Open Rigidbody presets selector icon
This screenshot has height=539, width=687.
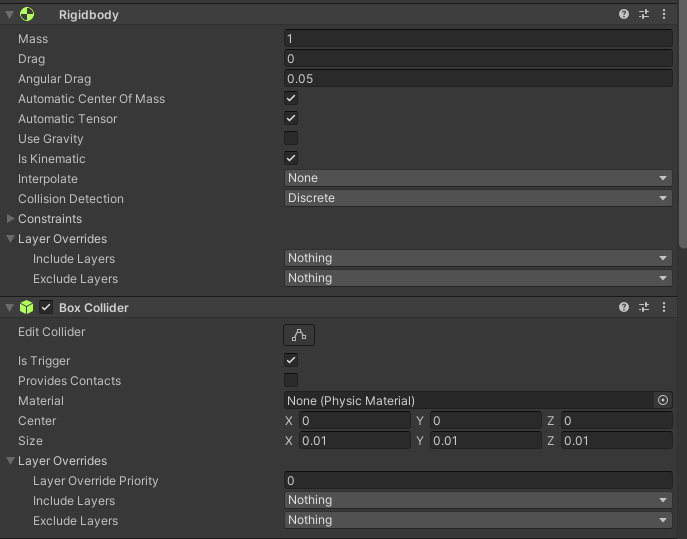(644, 15)
